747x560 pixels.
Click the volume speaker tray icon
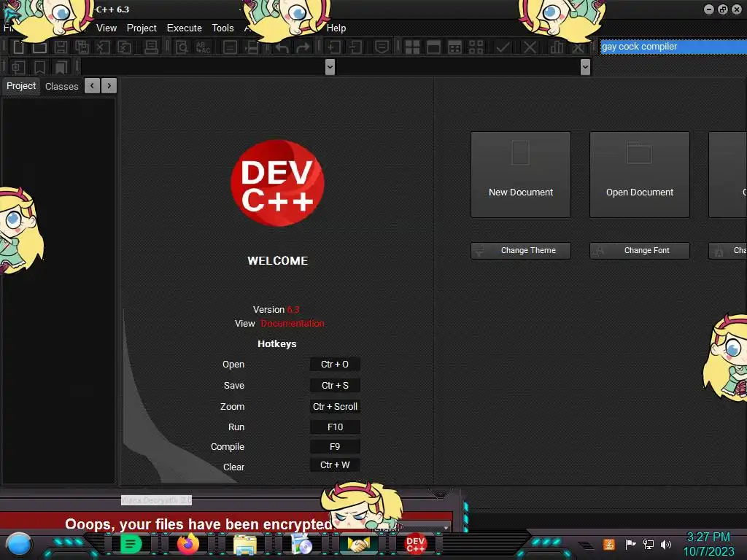pos(666,544)
